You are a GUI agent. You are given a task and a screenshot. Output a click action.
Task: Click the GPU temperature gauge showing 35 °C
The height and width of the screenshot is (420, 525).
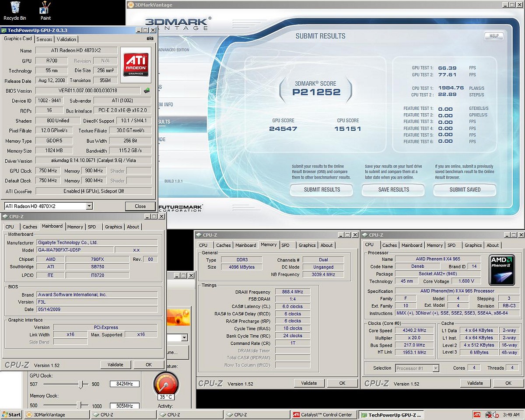166,385
